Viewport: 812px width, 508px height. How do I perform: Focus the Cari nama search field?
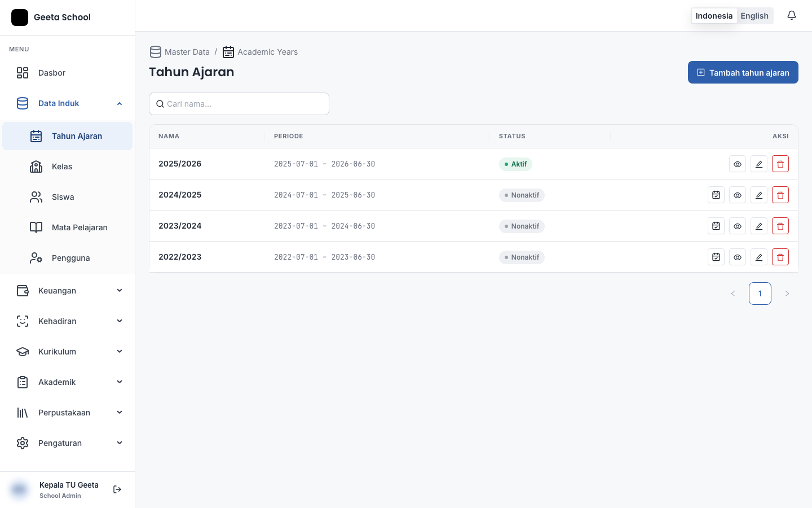(x=239, y=104)
